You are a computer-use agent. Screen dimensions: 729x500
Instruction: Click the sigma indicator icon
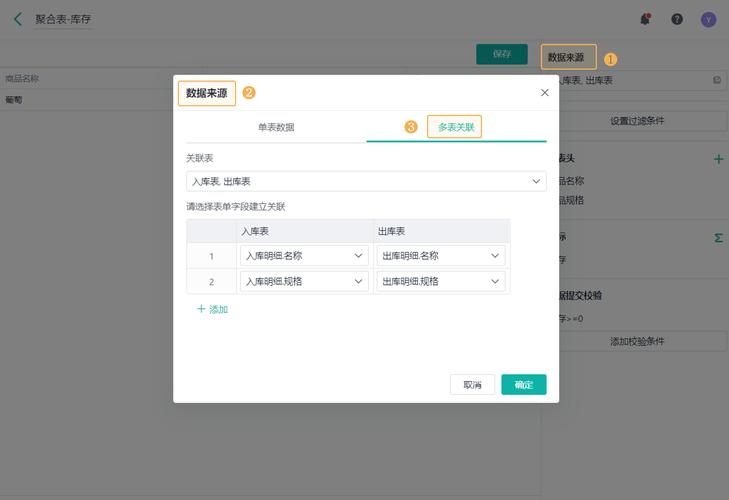[x=718, y=238]
